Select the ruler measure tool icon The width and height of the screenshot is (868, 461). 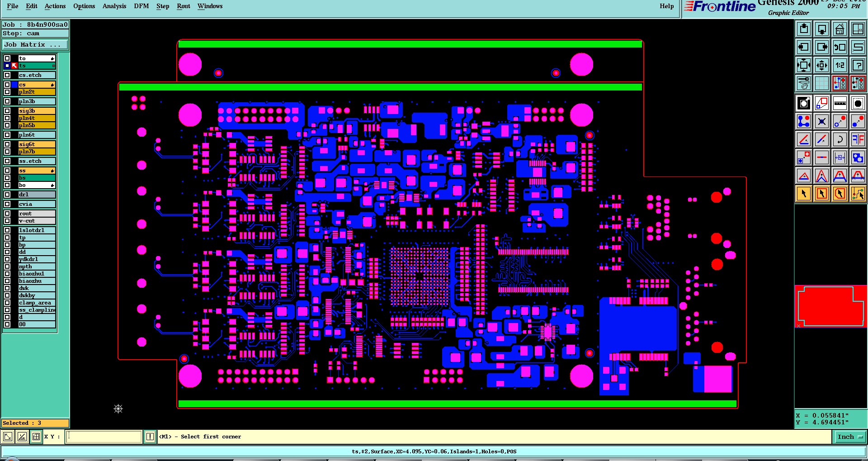point(840,103)
